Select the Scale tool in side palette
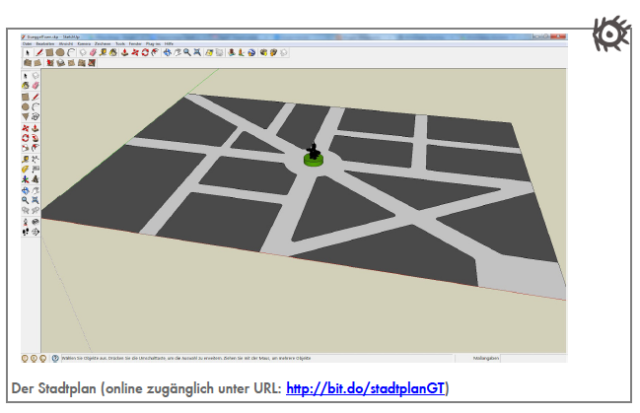This screenshot has height=413, width=640. [x=25, y=147]
